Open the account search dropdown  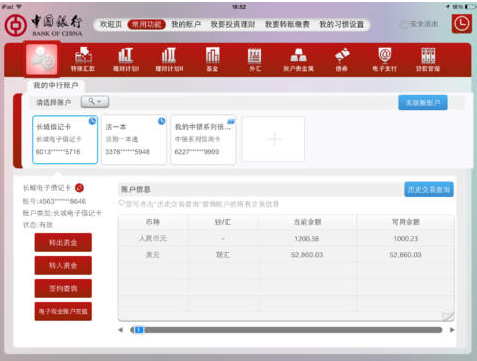[95, 102]
